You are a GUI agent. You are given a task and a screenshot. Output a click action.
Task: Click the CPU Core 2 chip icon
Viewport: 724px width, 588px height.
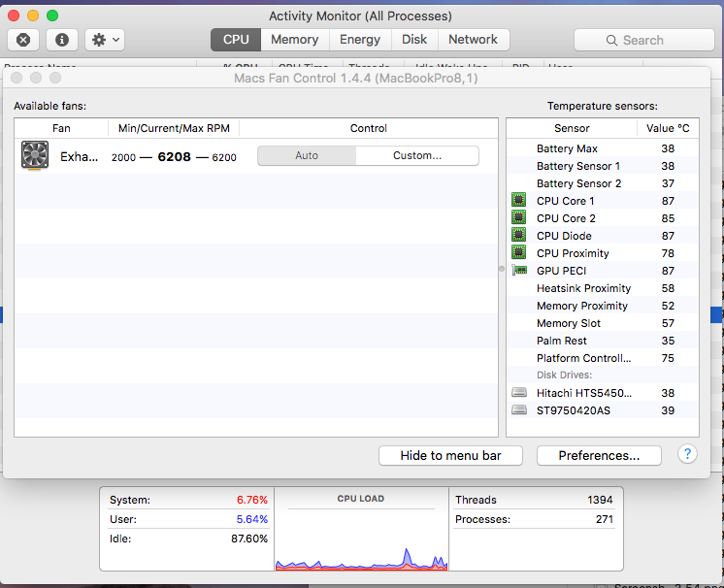pyautogui.click(x=519, y=217)
